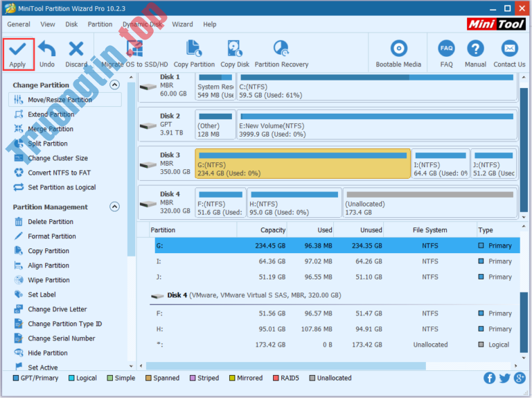Create Bootable Media
532x398 pixels.
(398, 54)
